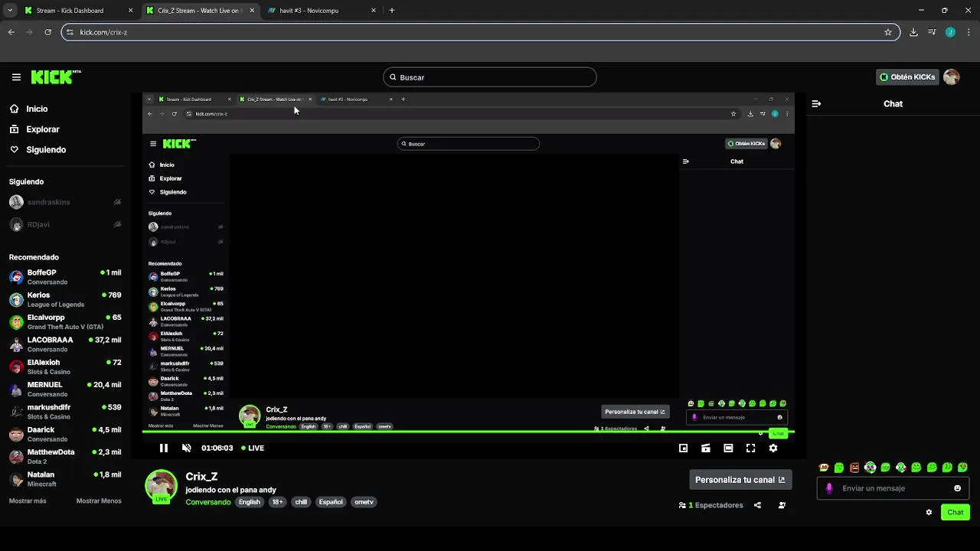Focus the Buscar search field
This screenshot has height=551, width=980.
click(x=490, y=77)
